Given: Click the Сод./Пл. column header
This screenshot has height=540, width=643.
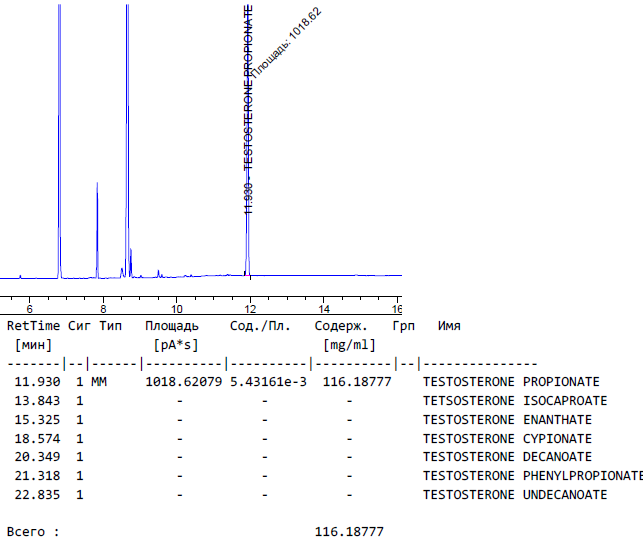Looking at the screenshot, I should [x=260, y=326].
